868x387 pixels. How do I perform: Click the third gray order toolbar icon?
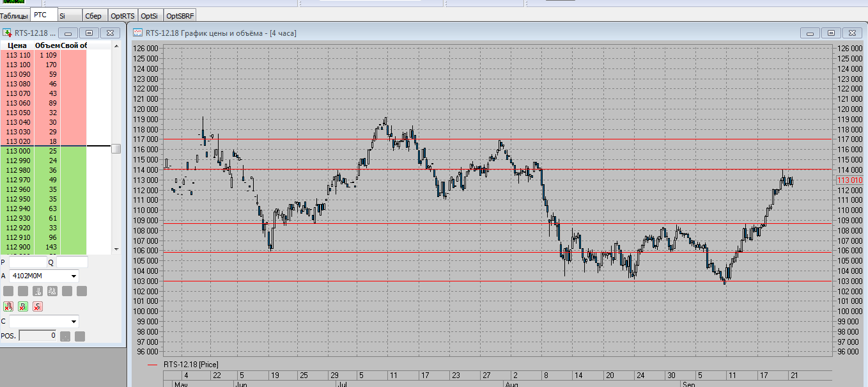point(38,291)
